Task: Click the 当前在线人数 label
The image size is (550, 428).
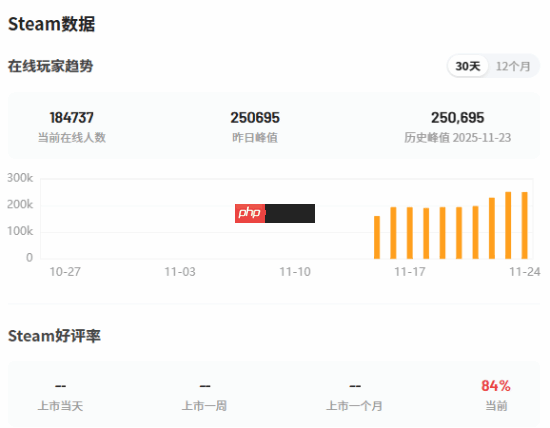Action: [x=72, y=138]
